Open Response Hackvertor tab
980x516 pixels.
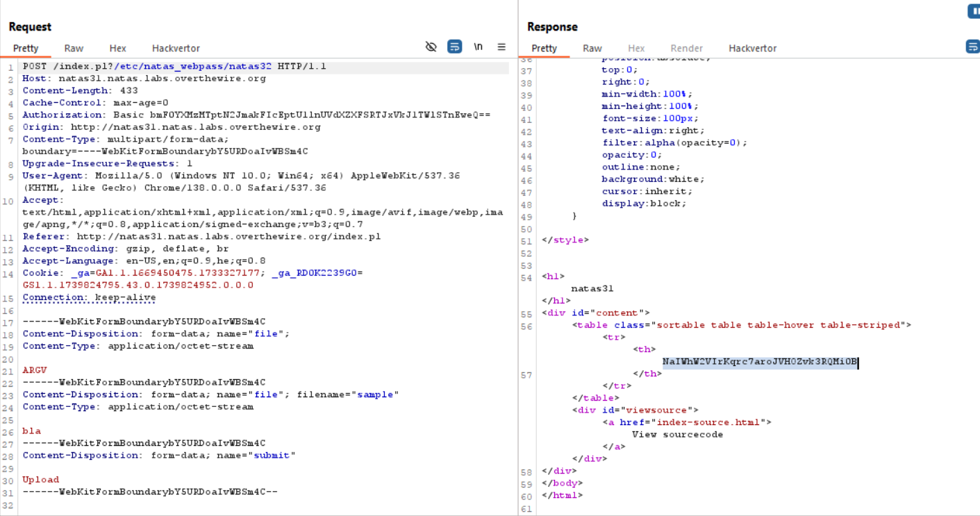point(753,48)
